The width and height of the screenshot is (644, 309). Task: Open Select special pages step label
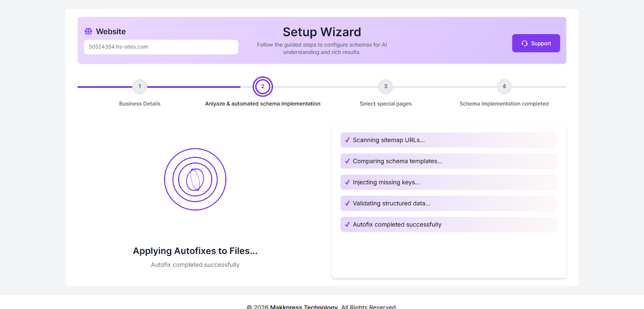point(386,104)
